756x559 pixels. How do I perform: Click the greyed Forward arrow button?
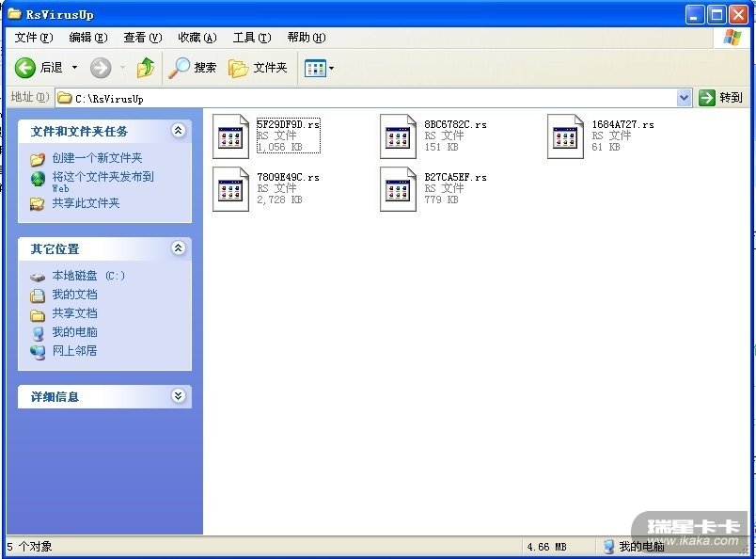pyautogui.click(x=101, y=68)
